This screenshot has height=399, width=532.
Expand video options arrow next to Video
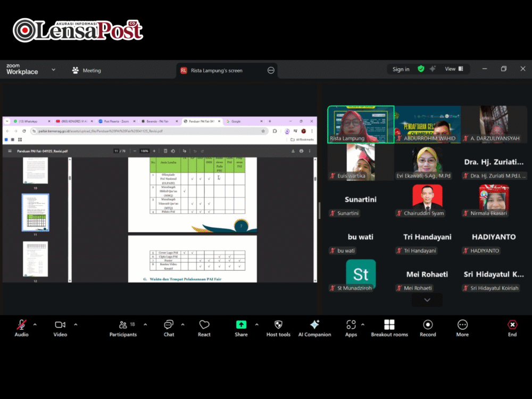76,325
